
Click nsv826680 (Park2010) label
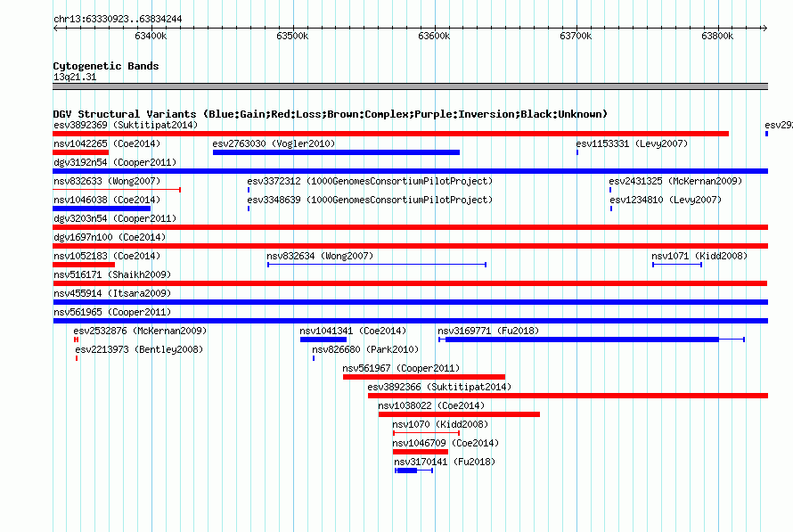[x=365, y=349]
